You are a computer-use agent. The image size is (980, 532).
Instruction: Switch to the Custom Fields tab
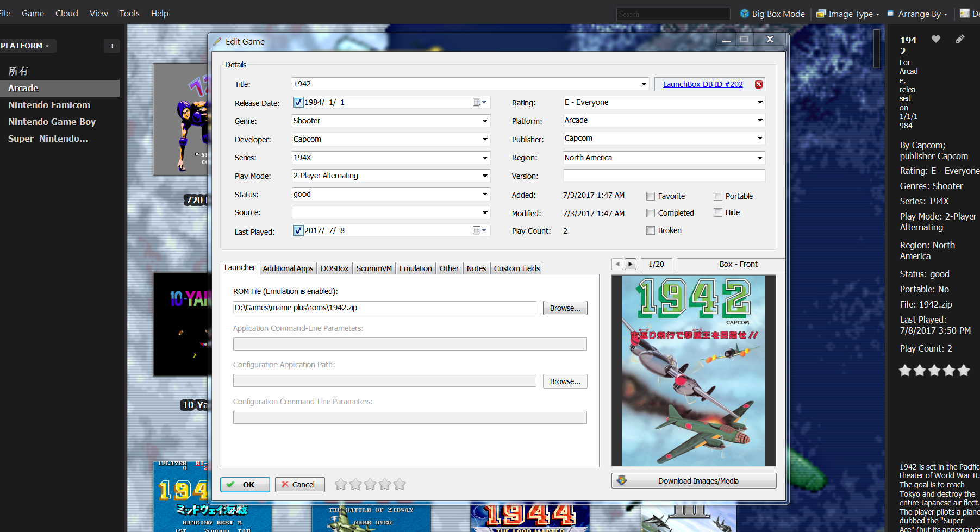pyautogui.click(x=516, y=268)
